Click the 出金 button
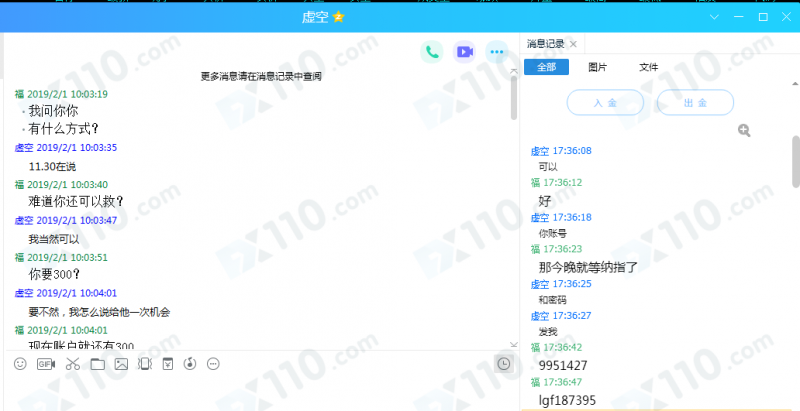Image resolution: width=800 pixels, height=411 pixels. point(695,103)
